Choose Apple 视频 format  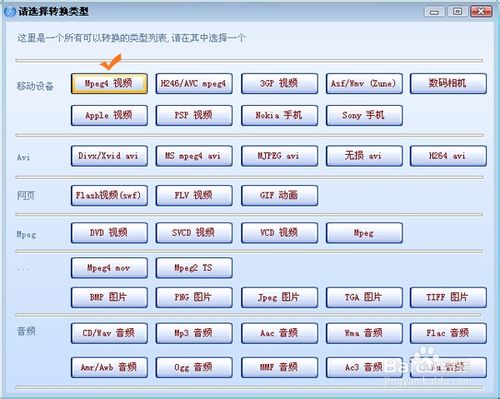pos(109,115)
